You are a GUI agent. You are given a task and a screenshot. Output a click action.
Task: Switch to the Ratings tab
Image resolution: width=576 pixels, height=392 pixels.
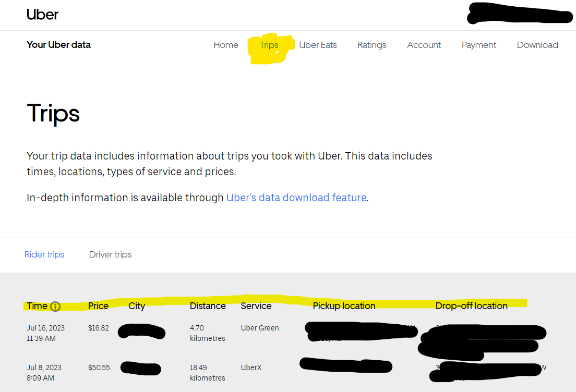(372, 45)
